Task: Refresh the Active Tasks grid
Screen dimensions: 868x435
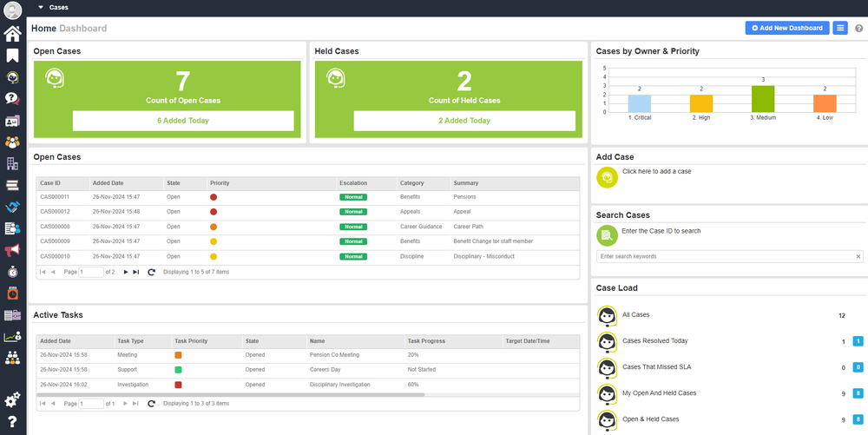Action: [151, 404]
